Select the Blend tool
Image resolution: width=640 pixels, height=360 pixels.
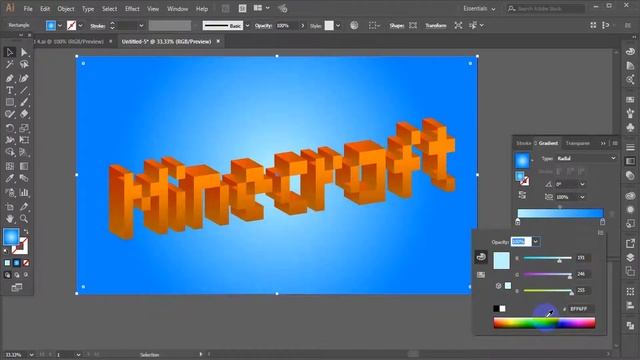24,178
